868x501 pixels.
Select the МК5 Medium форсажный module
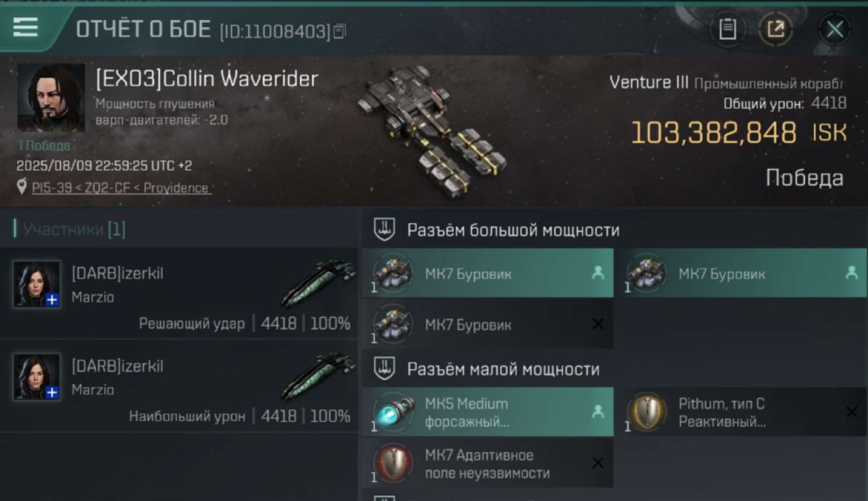487,412
